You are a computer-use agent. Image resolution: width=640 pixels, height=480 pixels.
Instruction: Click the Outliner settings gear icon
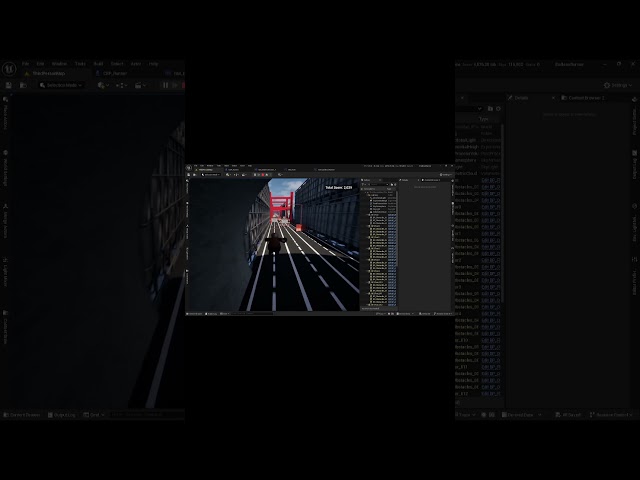click(x=498, y=109)
